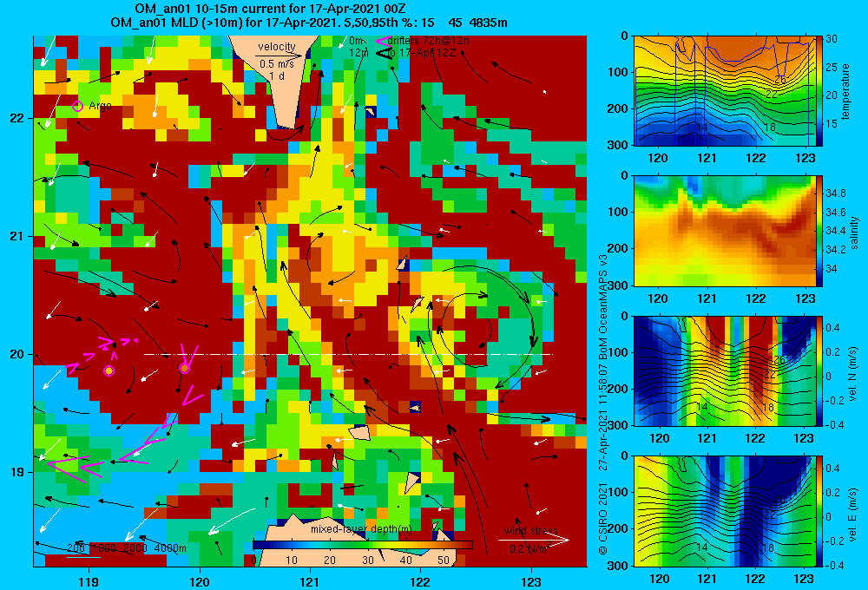Click the magenta Argo circle marker
The height and width of the screenshot is (590, 868).
[77, 106]
